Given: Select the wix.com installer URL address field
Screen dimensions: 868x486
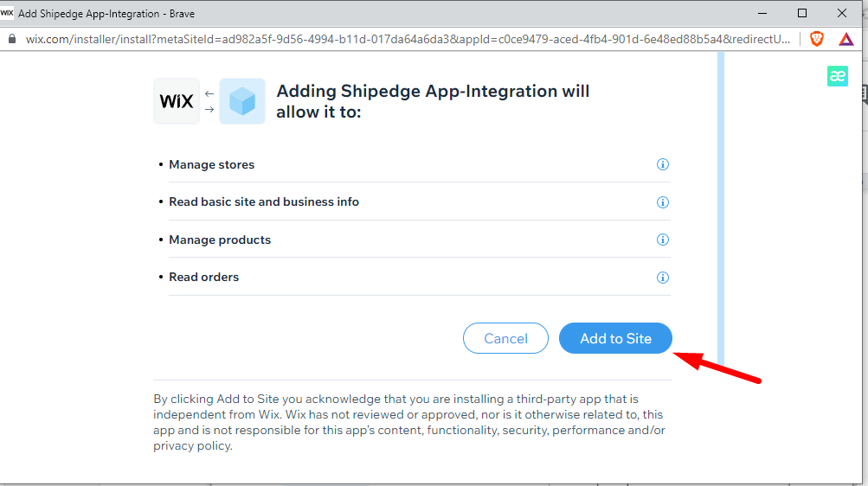Looking at the screenshot, I should [408, 39].
